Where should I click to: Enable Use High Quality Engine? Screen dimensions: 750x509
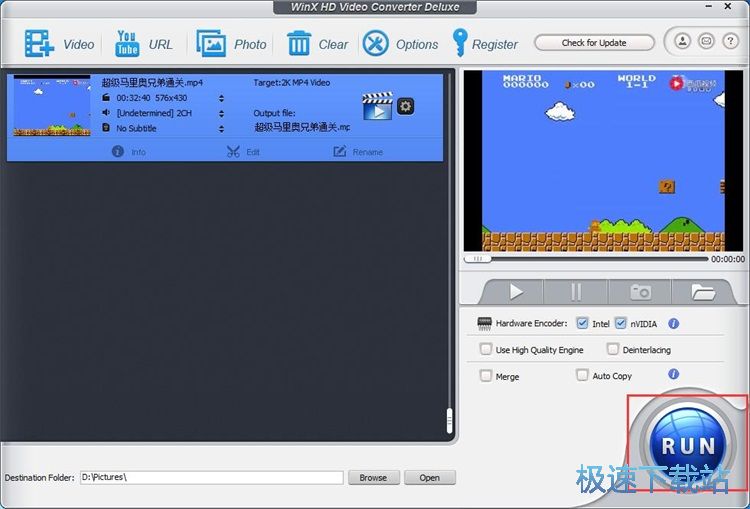pos(485,349)
